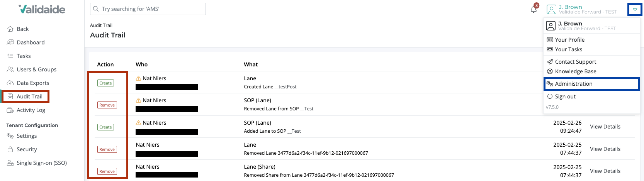644x181 pixels.
Task: Click the Dashboard chart icon
Action: click(10, 42)
